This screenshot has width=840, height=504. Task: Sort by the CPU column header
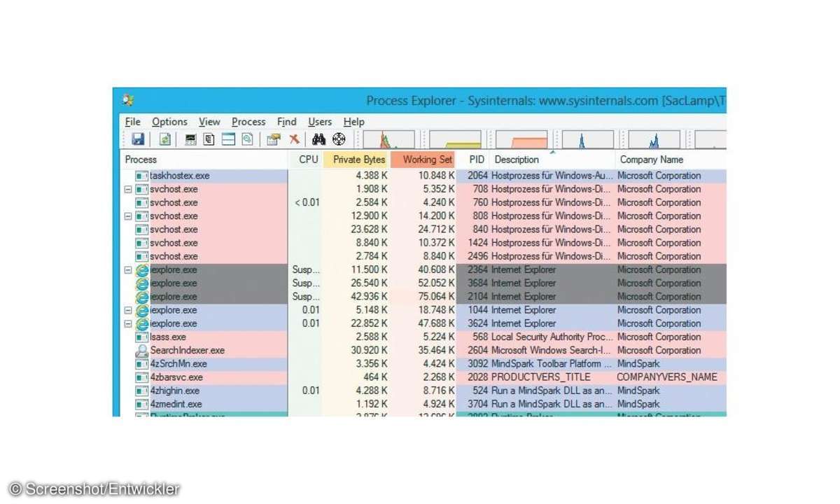pyautogui.click(x=305, y=160)
